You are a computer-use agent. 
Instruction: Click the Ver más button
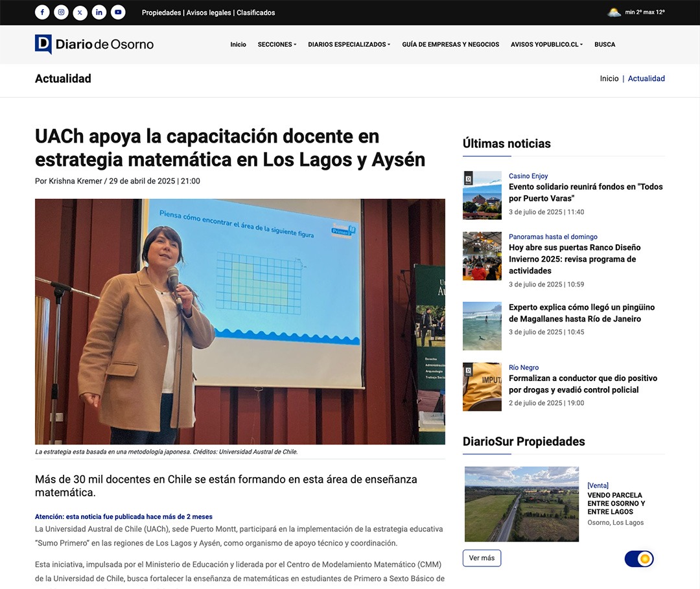pos(482,558)
